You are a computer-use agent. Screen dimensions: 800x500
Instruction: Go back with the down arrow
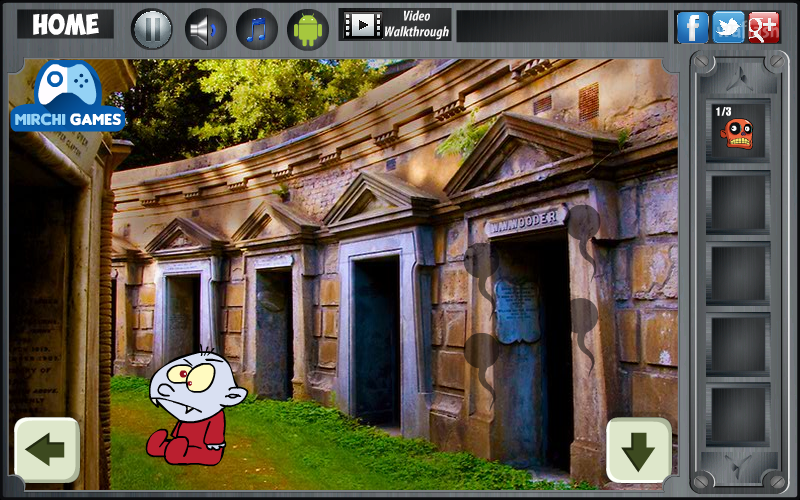tap(639, 449)
